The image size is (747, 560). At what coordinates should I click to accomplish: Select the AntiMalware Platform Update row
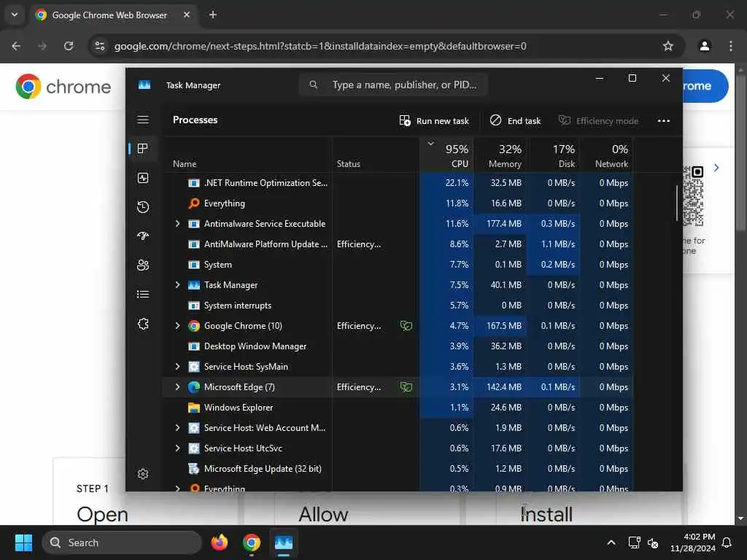(x=398, y=244)
